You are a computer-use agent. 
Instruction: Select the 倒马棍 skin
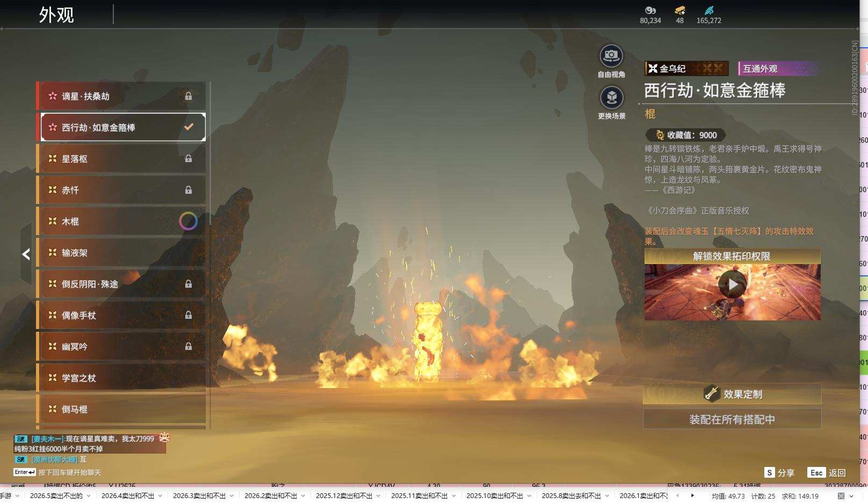coord(121,409)
